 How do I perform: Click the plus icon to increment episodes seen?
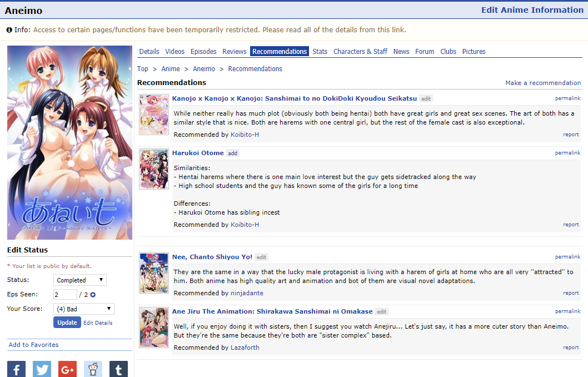[93, 295]
